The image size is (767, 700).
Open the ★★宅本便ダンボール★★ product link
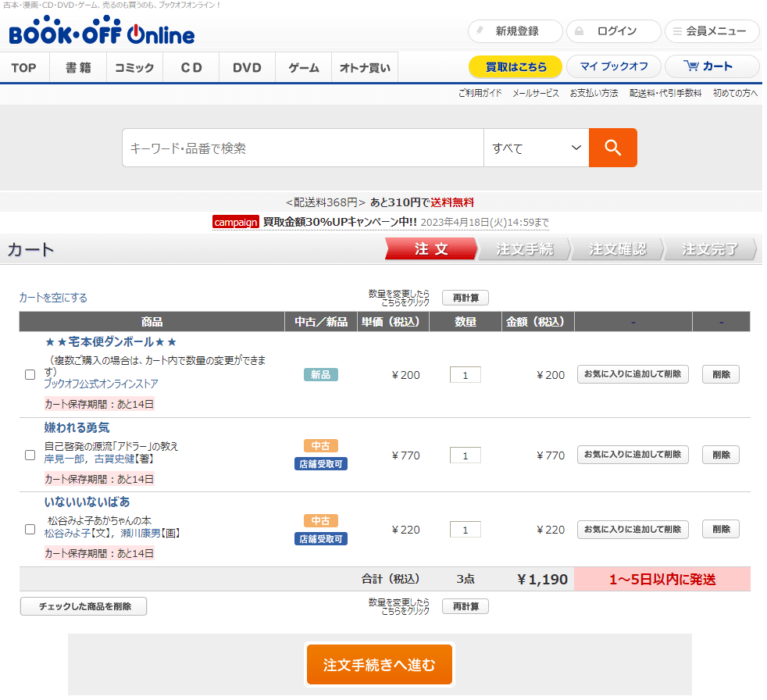pyautogui.click(x=111, y=341)
